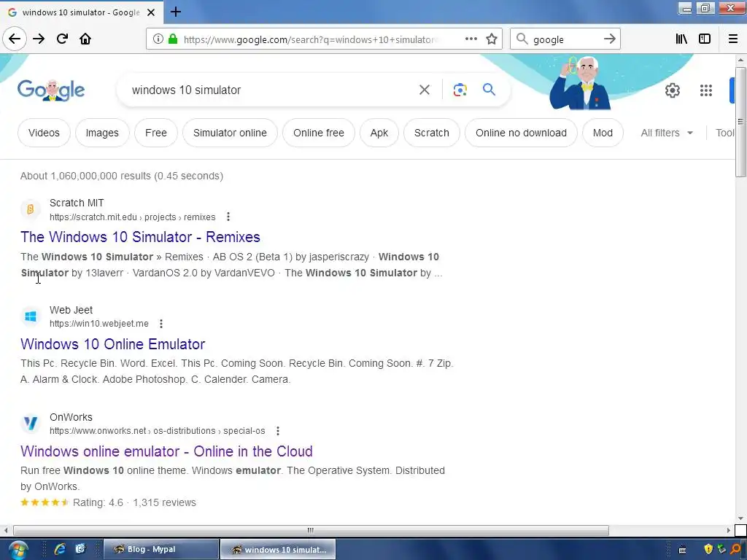Select the windows 10 simulat... taskbar window
This screenshot has height=560, width=747.
click(278, 550)
